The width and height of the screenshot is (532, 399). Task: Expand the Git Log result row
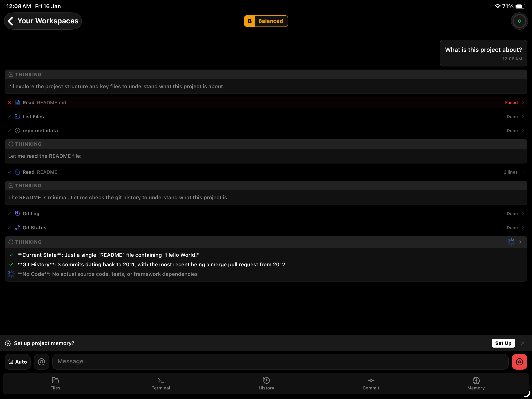coord(266,214)
